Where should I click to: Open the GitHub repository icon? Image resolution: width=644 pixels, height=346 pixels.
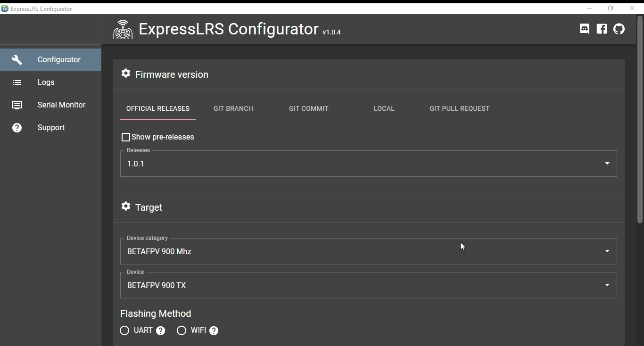click(619, 29)
